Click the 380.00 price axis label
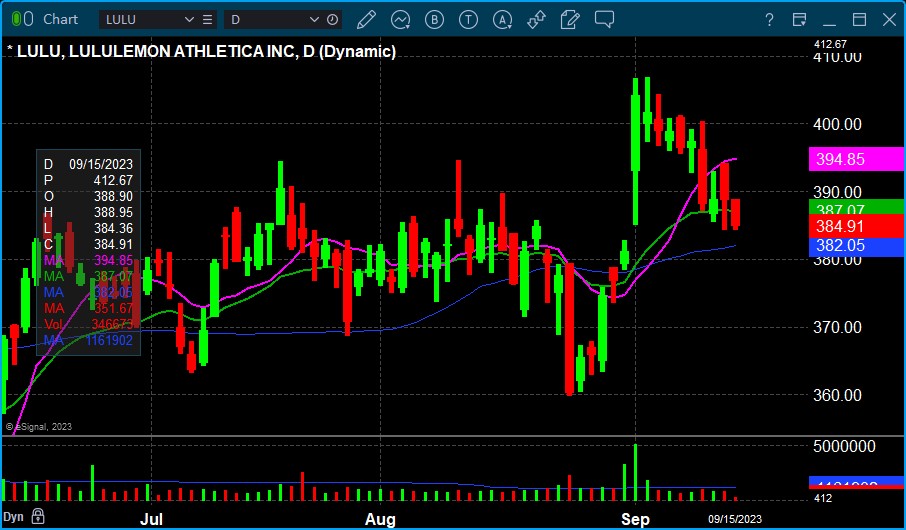This screenshot has height=530, width=906. [x=837, y=260]
